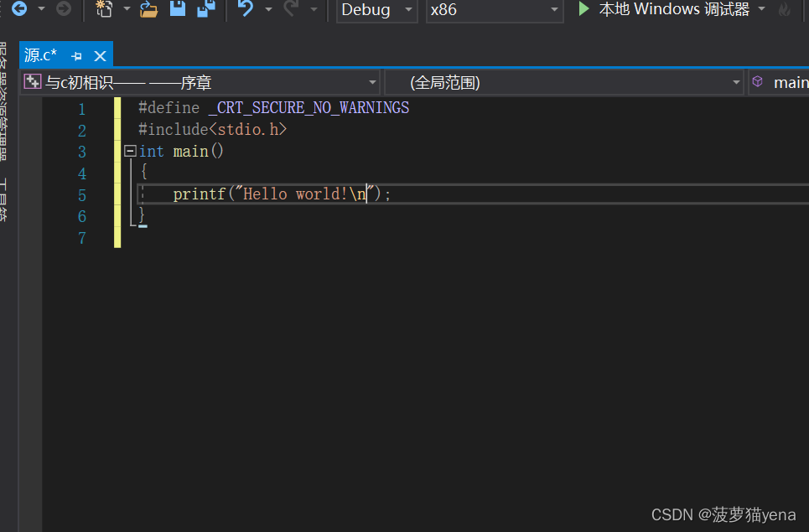Pin the 源.c tab

click(x=76, y=55)
